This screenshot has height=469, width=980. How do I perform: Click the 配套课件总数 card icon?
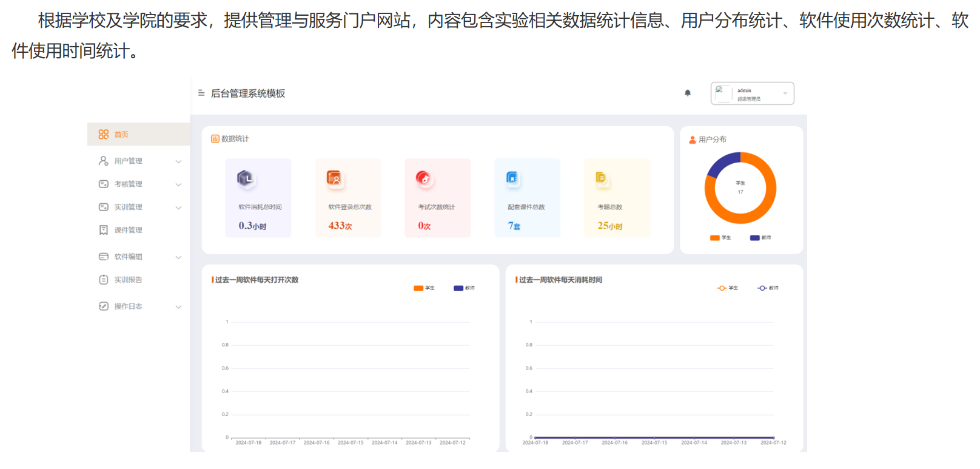513,178
